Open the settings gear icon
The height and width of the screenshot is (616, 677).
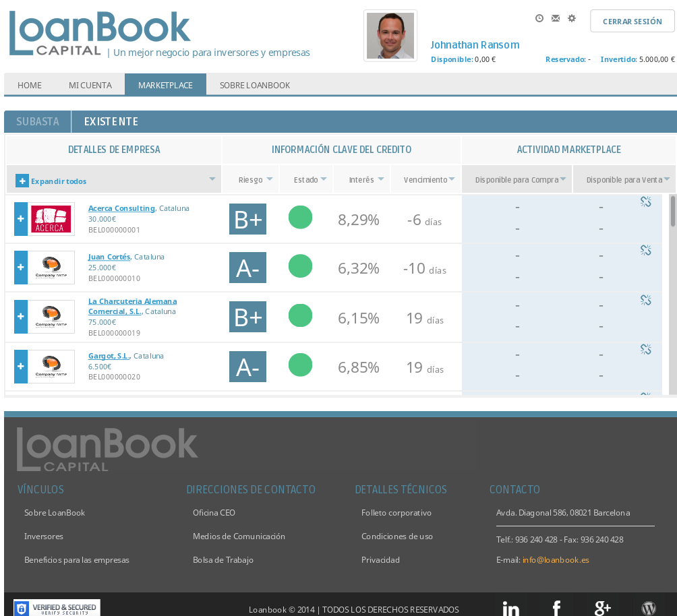pyautogui.click(x=572, y=18)
